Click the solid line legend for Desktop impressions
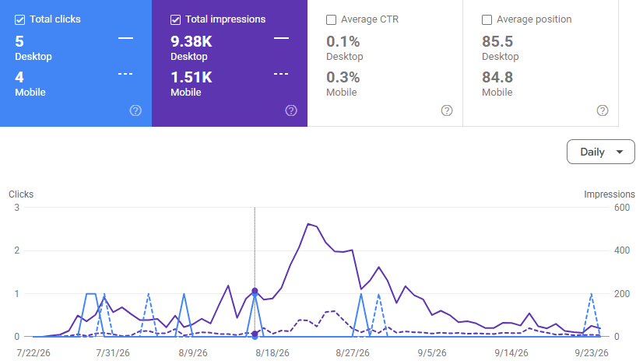 click(x=281, y=38)
